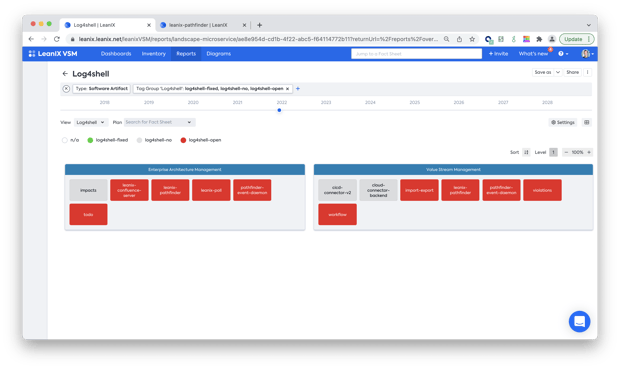Screen dimensions: 620x369
Task: Open the workflow tile
Action: tap(337, 214)
